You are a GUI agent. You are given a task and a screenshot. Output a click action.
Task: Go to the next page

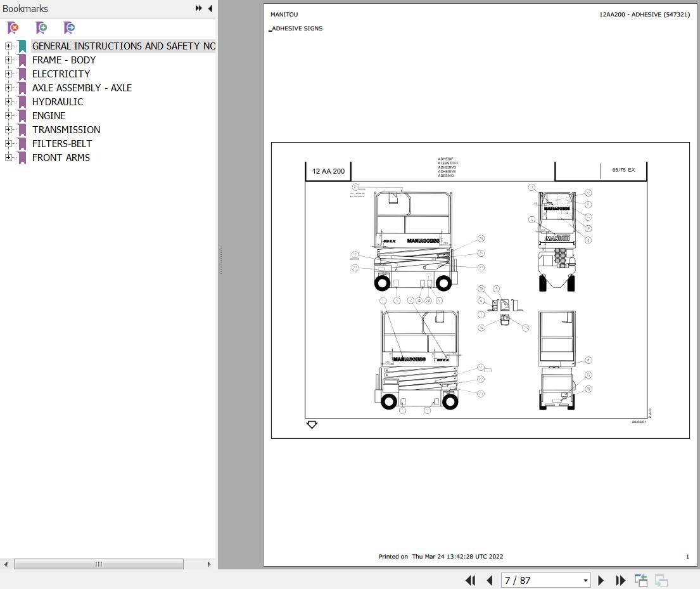(601, 581)
